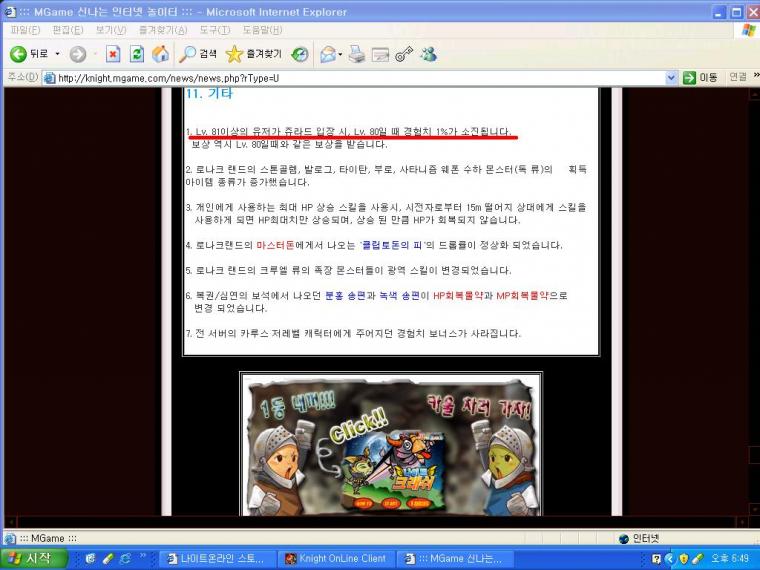
Task: Click the 이동 (Go) button
Action: coord(700,78)
